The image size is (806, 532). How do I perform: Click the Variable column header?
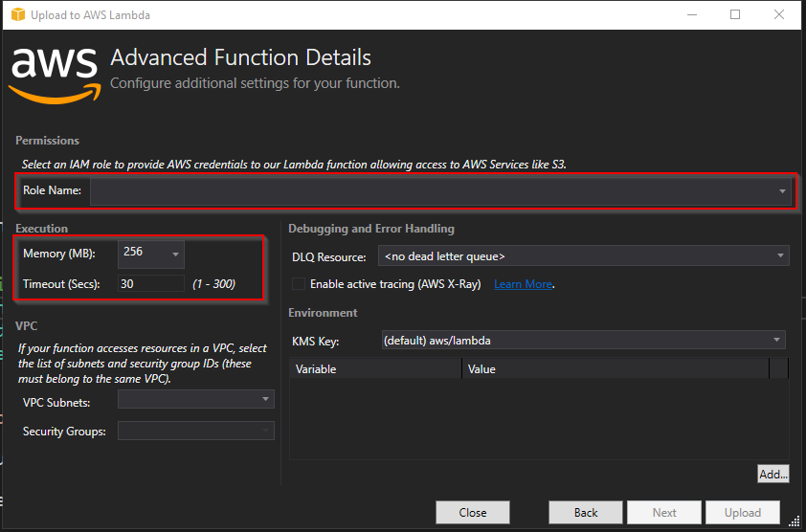376,369
